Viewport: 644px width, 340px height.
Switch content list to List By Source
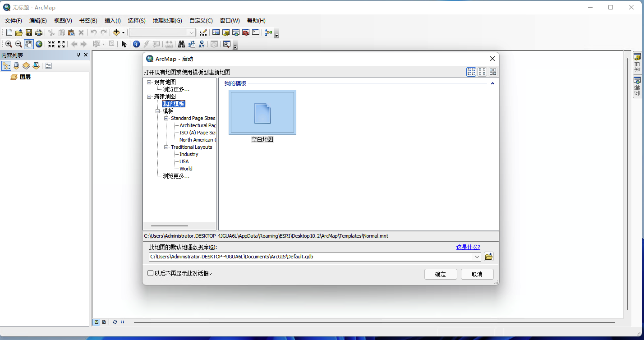click(x=16, y=65)
